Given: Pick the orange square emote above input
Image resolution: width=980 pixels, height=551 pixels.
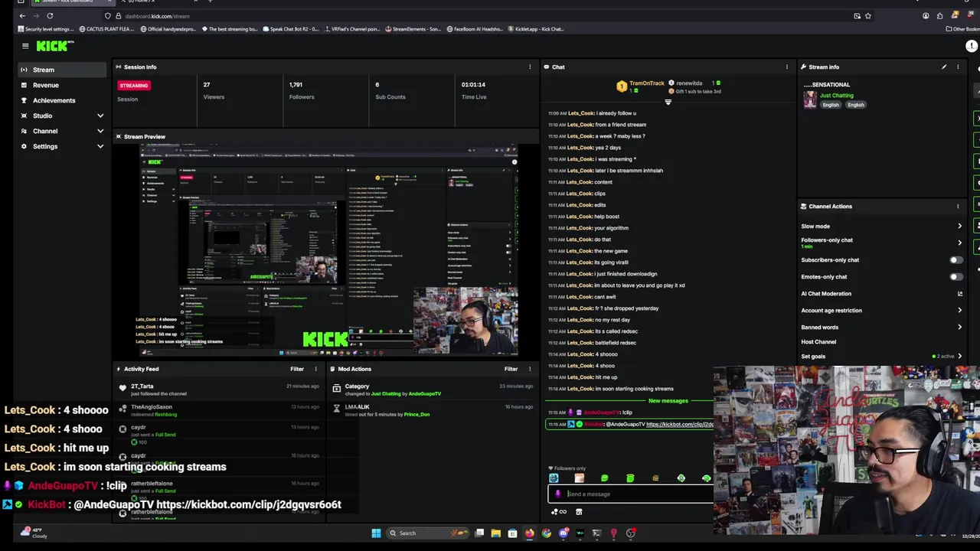Looking at the screenshot, I should pyautogui.click(x=579, y=478).
